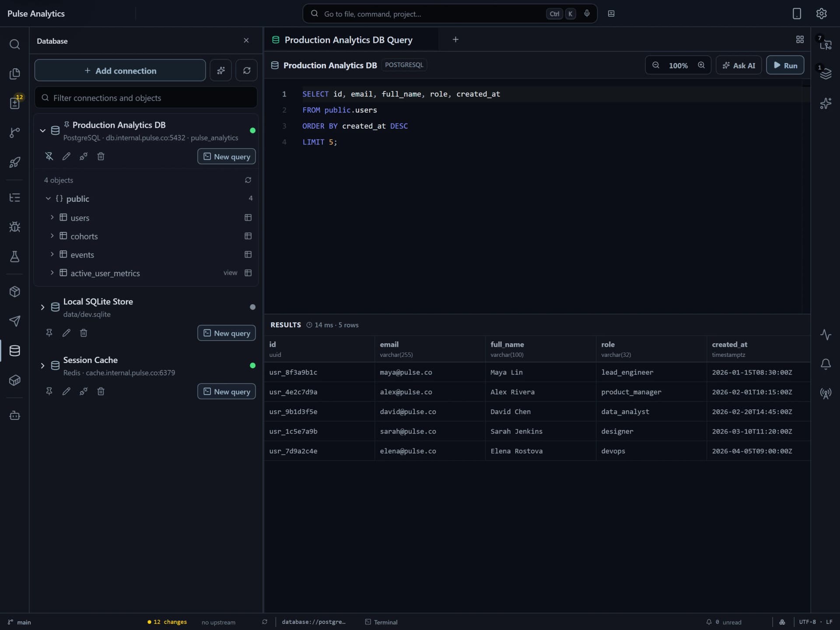Open the flask testing sidebar icon
Screen dimensions: 840x630
[14, 256]
